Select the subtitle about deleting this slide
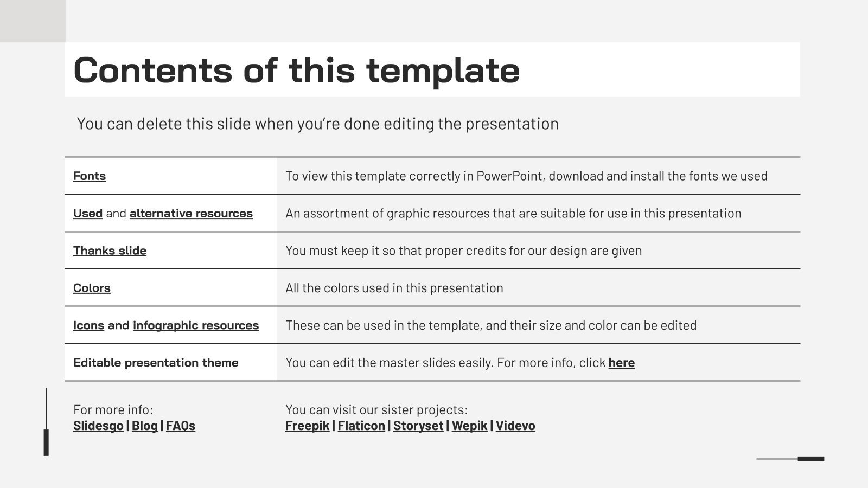 point(317,124)
